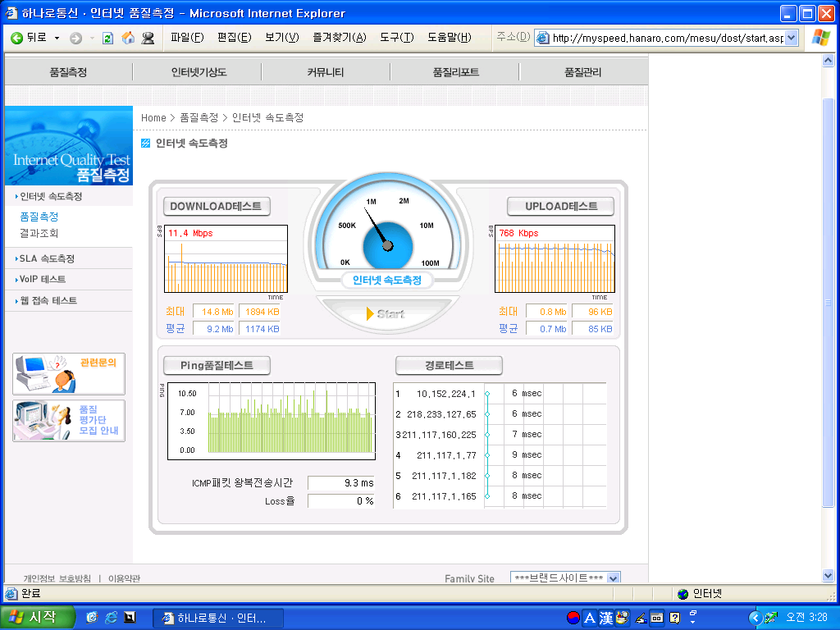The image size is (840, 630).
Task: Toggle the A input mode icon
Action: coord(590,619)
